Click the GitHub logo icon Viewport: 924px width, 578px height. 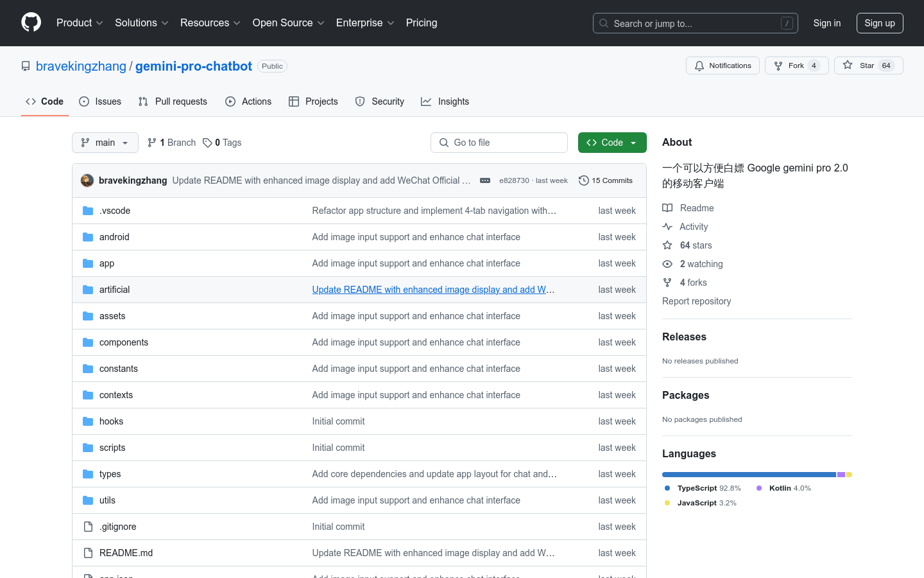point(31,22)
